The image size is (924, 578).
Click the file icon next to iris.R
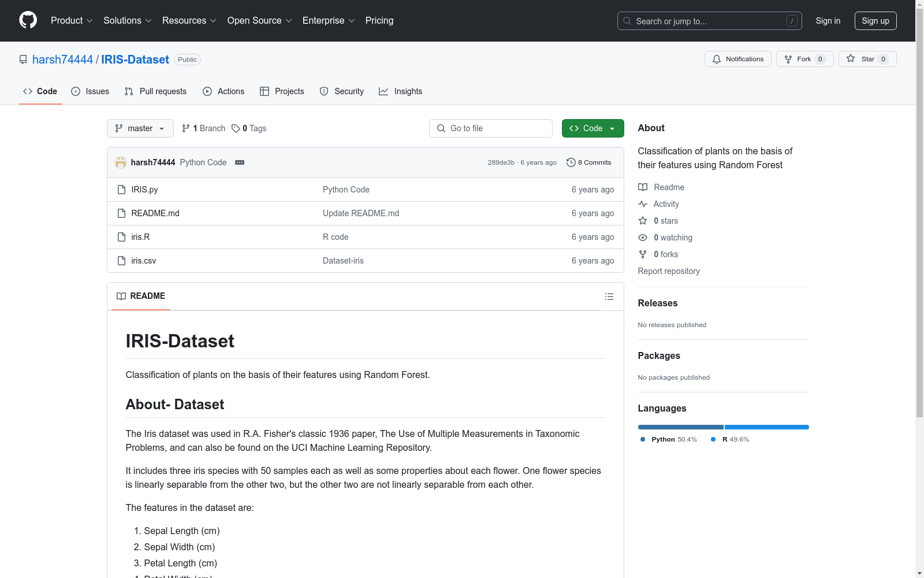[x=121, y=237]
